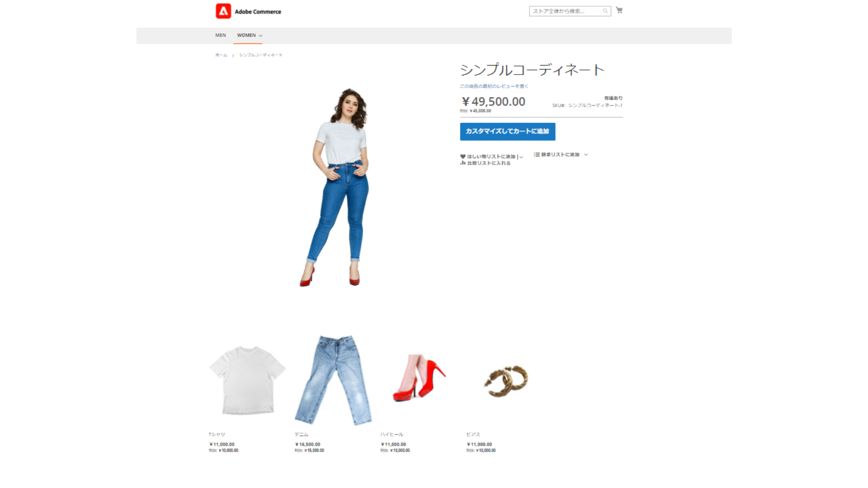Click the requisition list icon
868x488 pixels.
pyautogui.click(x=537, y=155)
